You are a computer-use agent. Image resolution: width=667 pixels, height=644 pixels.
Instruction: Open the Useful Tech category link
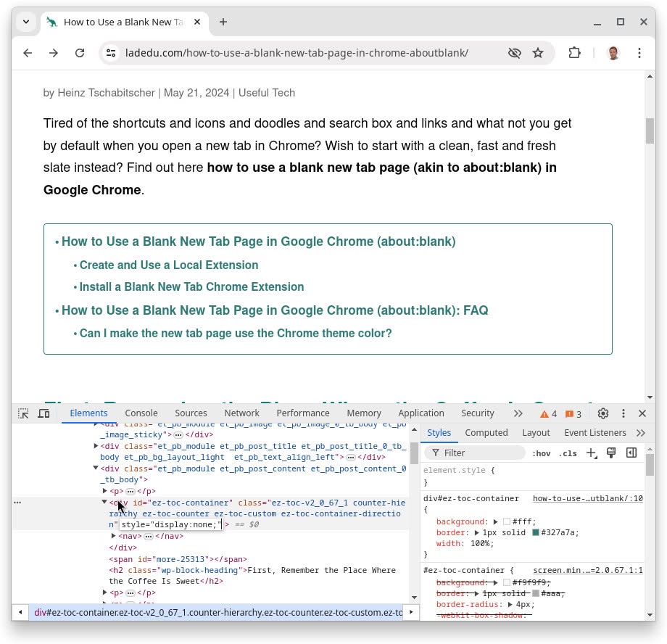pyautogui.click(x=266, y=93)
